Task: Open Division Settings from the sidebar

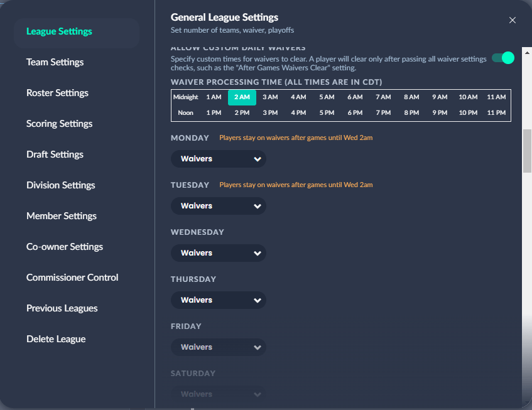Action: [x=60, y=185]
